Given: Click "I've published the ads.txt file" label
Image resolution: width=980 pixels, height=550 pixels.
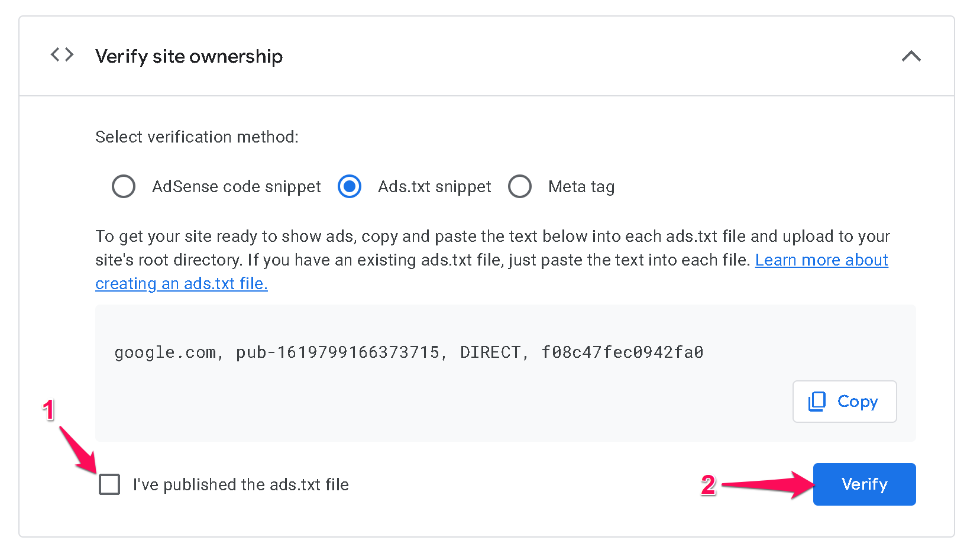Looking at the screenshot, I should (240, 485).
